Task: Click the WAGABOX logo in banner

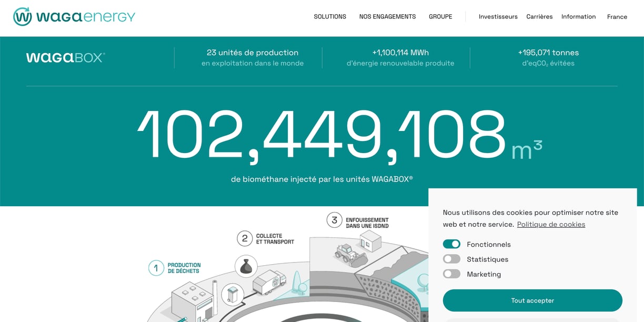Action: pyautogui.click(x=66, y=57)
